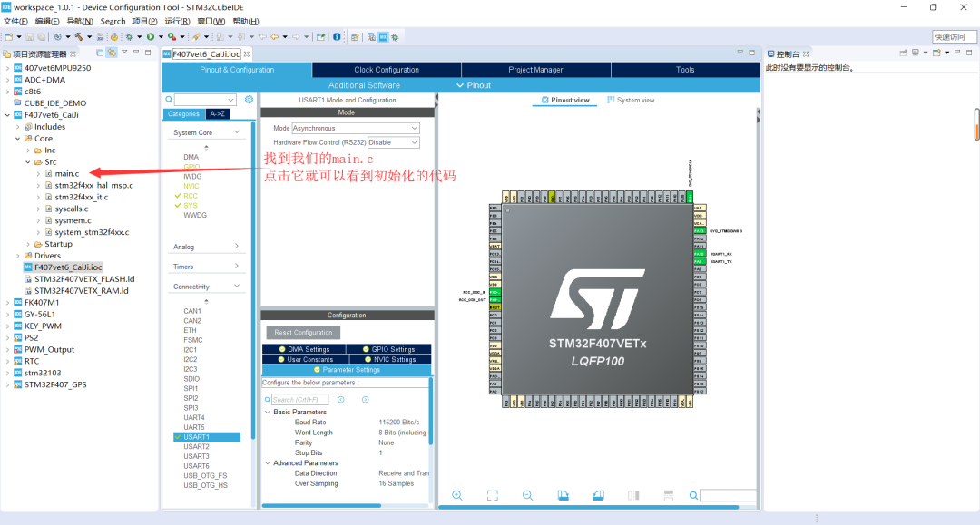
Task: Click the New project toolbar icon
Action: click(x=9, y=37)
